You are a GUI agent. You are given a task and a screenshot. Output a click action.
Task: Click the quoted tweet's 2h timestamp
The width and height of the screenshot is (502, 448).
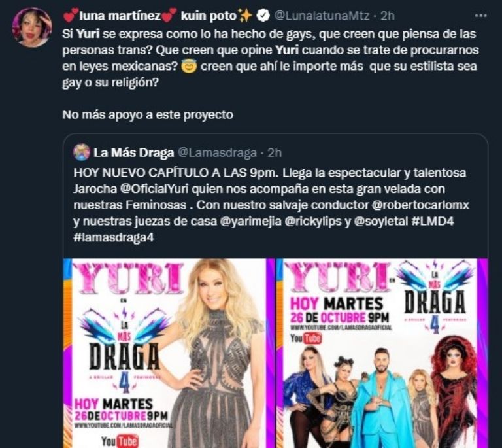[275, 153]
